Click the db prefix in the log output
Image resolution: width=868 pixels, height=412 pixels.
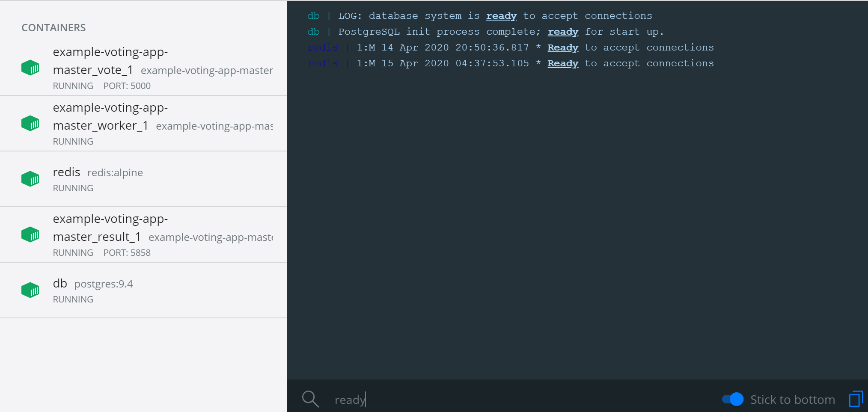(313, 15)
